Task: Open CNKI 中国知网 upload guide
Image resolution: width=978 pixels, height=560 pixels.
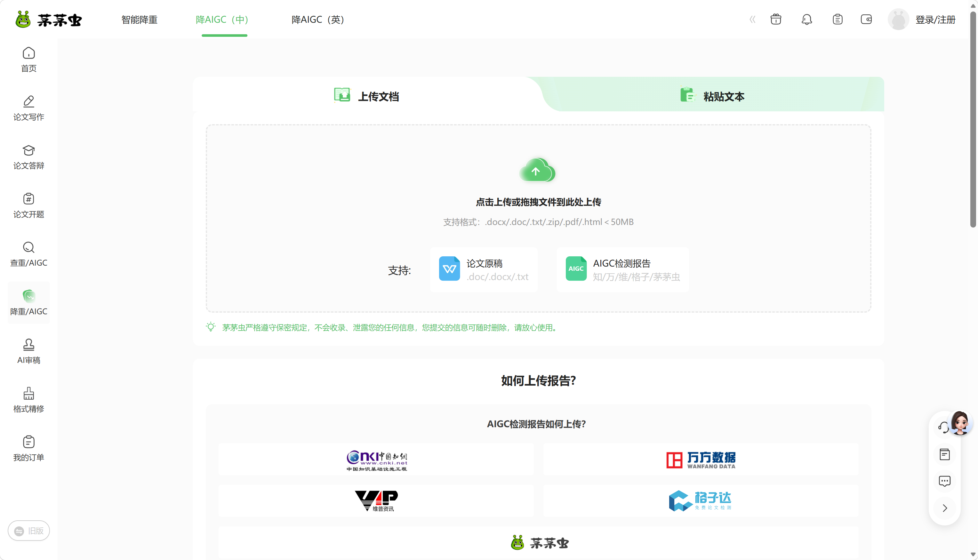Action: click(376, 460)
